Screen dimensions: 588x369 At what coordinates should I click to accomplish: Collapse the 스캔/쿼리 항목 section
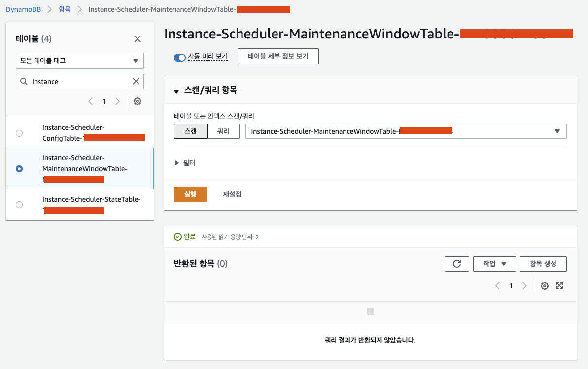click(176, 91)
